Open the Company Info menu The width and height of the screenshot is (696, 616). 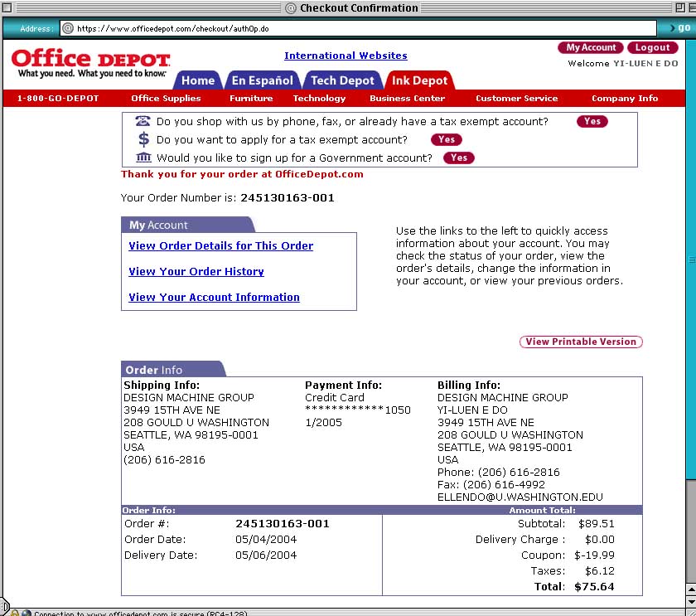coord(625,98)
